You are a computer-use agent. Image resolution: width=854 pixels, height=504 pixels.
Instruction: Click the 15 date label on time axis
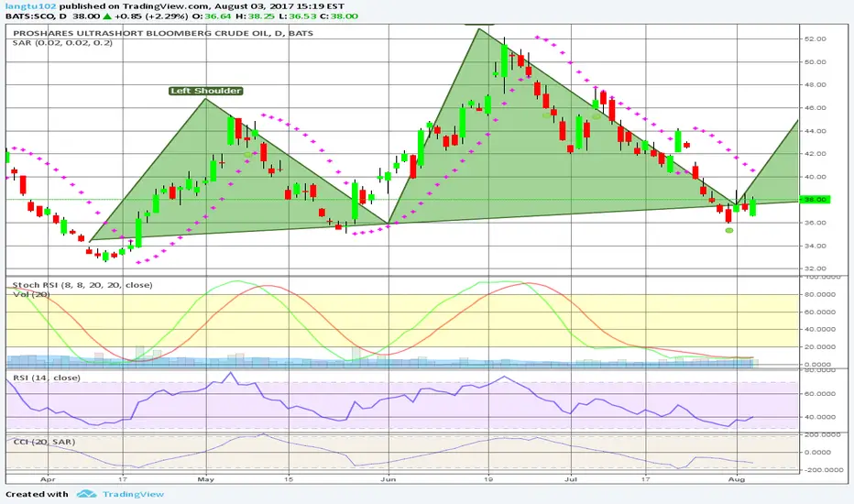click(x=289, y=479)
